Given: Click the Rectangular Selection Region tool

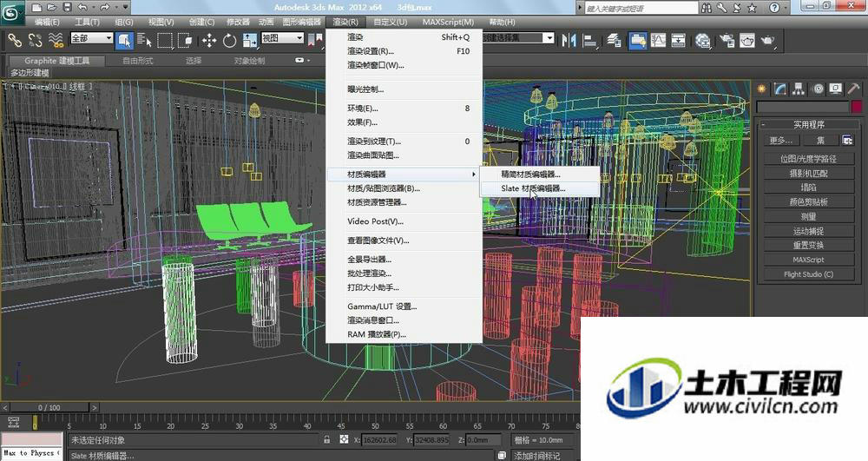Looking at the screenshot, I should pos(165,40).
